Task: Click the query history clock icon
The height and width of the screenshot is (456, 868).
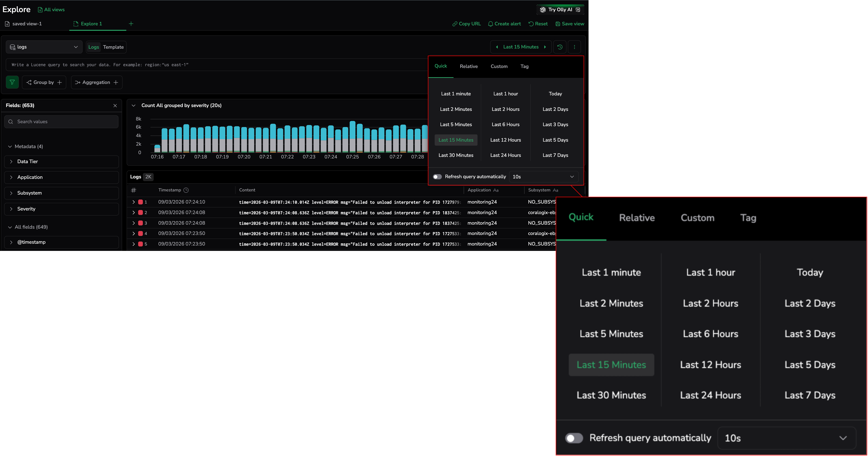Action: click(x=560, y=47)
